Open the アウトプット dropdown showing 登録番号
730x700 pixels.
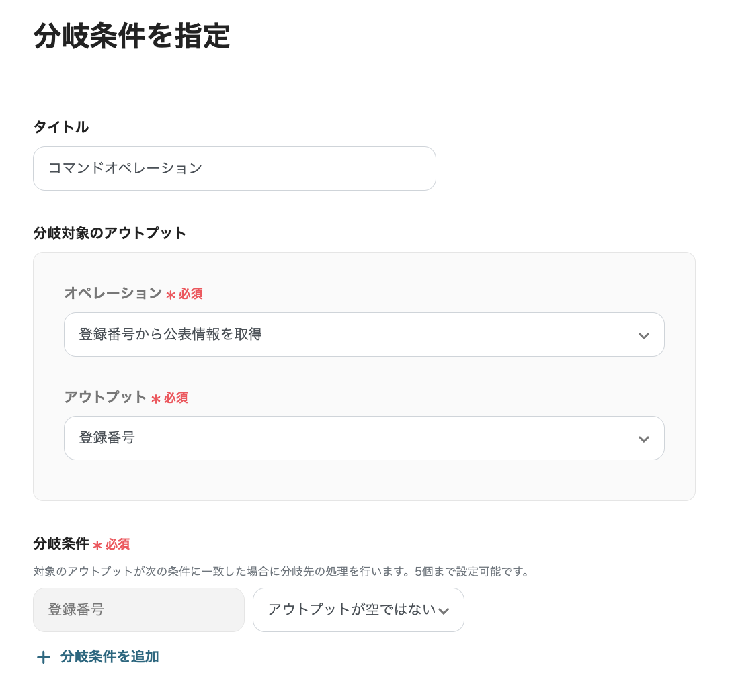[364, 438]
